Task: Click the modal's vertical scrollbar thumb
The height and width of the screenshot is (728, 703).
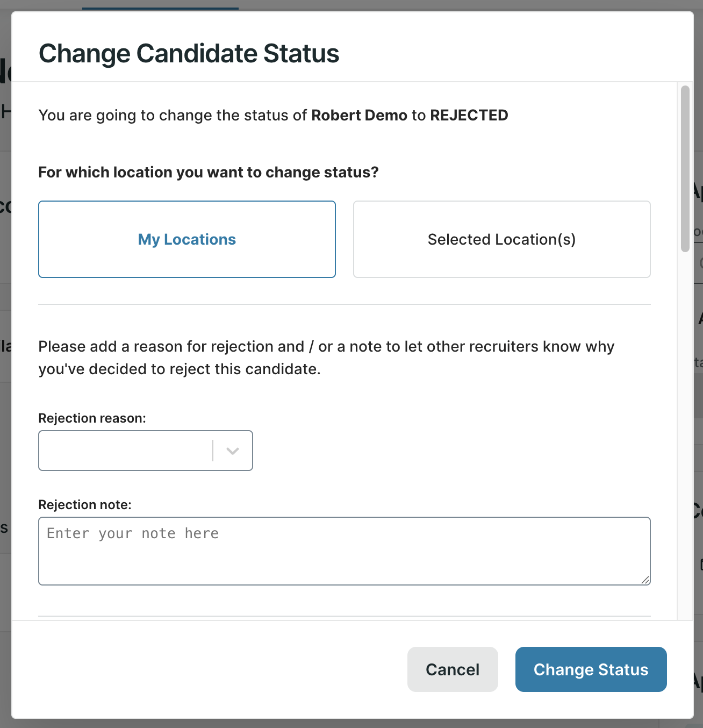Action: tap(685, 168)
